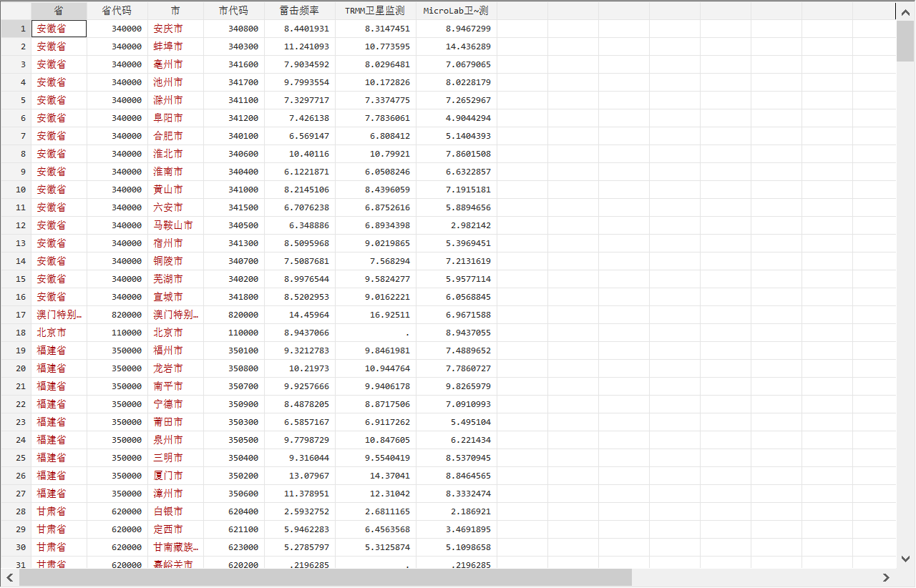Image resolution: width=916 pixels, height=588 pixels.
Task: Select the 省 column header
Action: [x=59, y=11]
